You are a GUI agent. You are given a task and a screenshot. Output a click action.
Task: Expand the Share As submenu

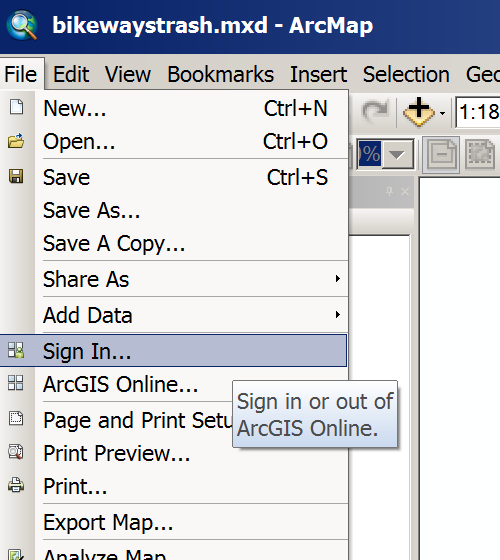pos(338,279)
